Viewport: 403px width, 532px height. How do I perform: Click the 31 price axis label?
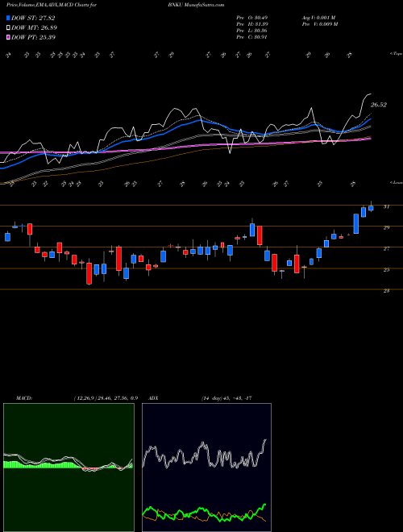click(386, 206)
